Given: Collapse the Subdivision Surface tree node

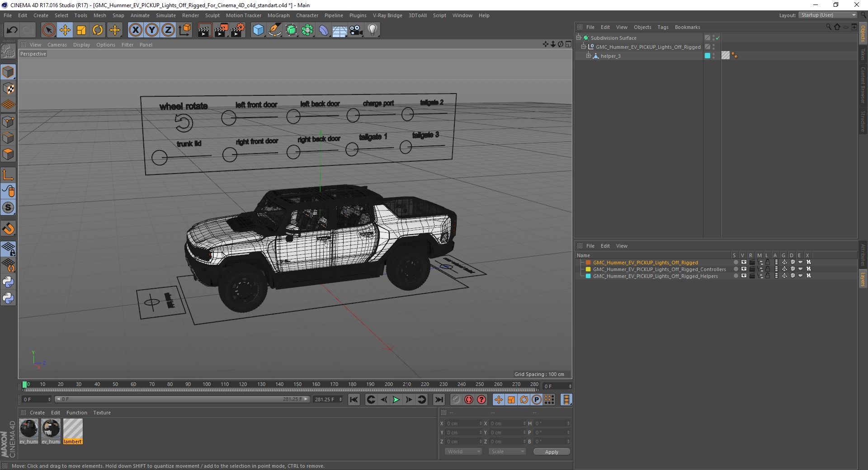Looking at the screenshot, I should pyautogui.click(x=579, y=38).
